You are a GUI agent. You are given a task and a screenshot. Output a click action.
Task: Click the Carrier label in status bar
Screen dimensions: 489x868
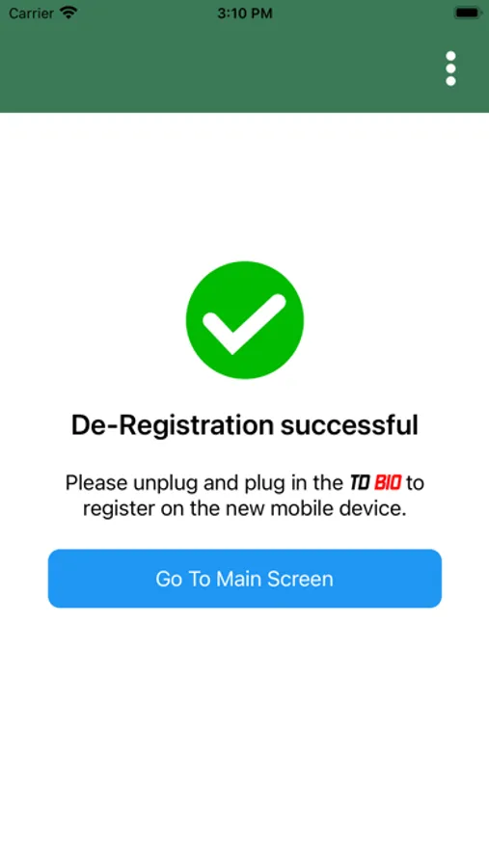coord(32,14)
